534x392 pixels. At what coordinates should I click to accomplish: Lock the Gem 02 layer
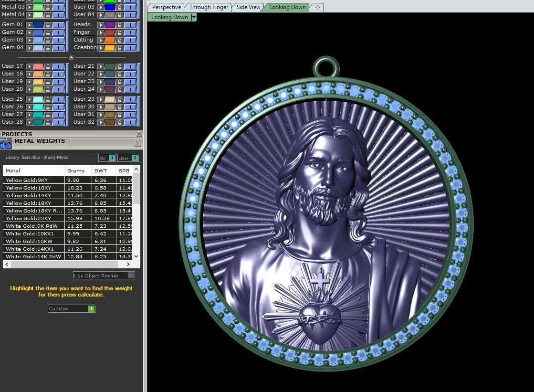[48, 32]
